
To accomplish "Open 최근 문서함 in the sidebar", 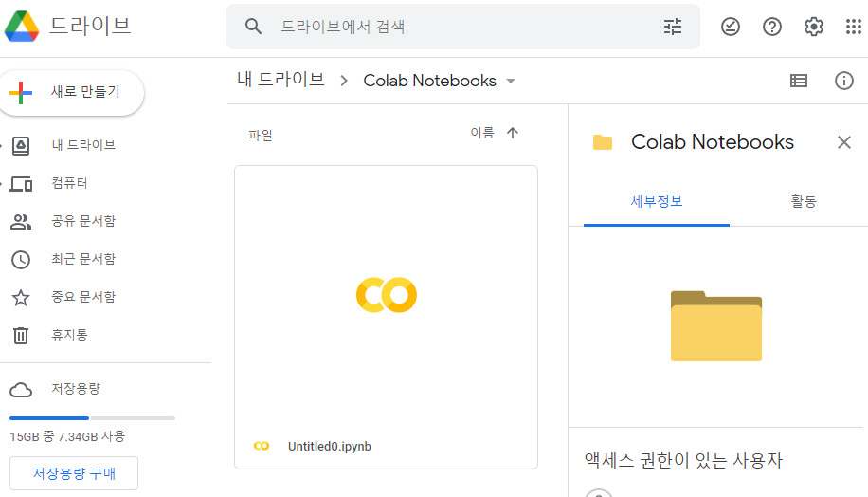I will 83,259.
